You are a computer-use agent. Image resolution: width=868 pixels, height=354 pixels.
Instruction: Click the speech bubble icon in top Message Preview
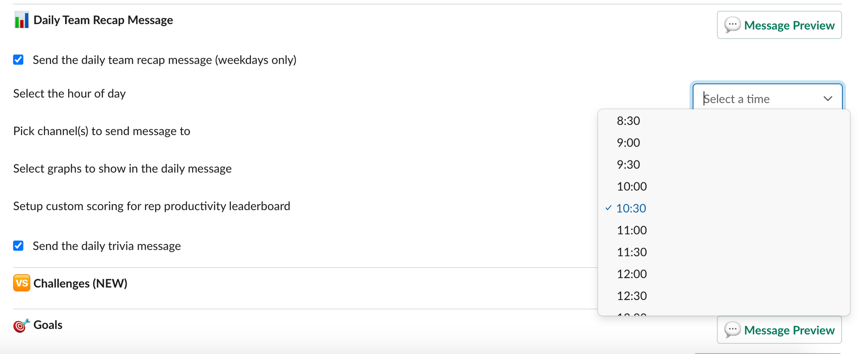pyautogui.click(x=732, y=25)
